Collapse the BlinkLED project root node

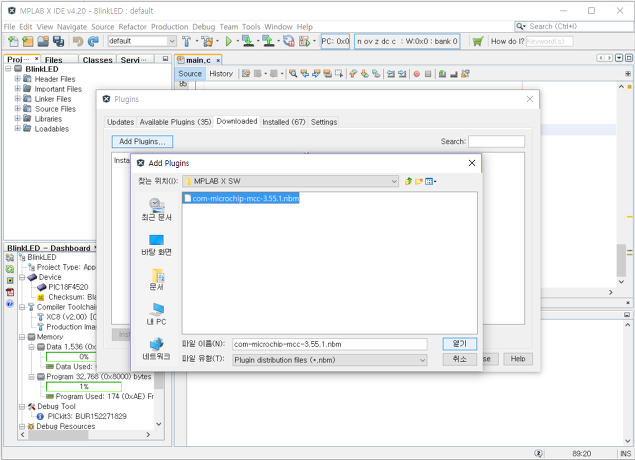coord(8,69)
